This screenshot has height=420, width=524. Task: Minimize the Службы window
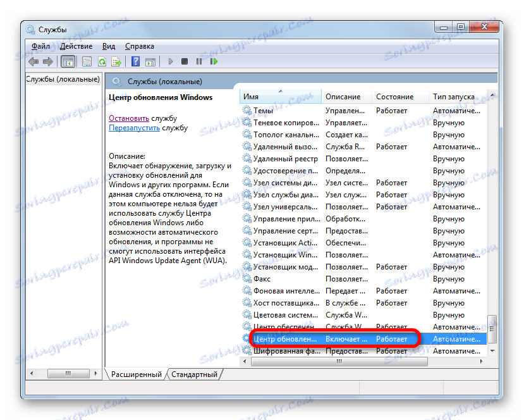point(444,27)
